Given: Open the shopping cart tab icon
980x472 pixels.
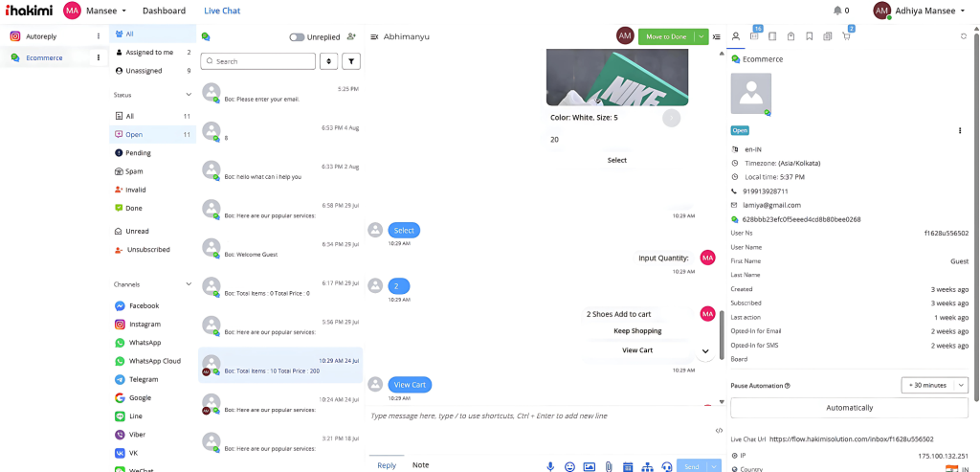Looking at the screenshot, I should coord(846,37).
